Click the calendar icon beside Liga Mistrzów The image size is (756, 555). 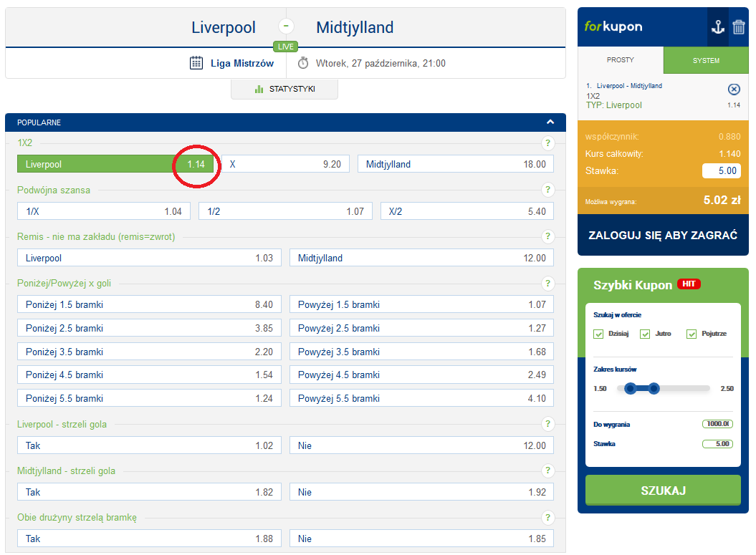pos(196,63)
